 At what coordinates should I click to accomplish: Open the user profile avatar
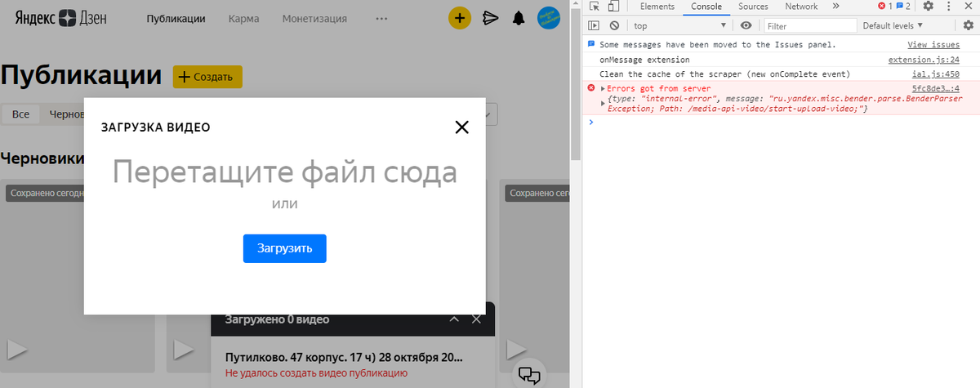pos(548,18)
